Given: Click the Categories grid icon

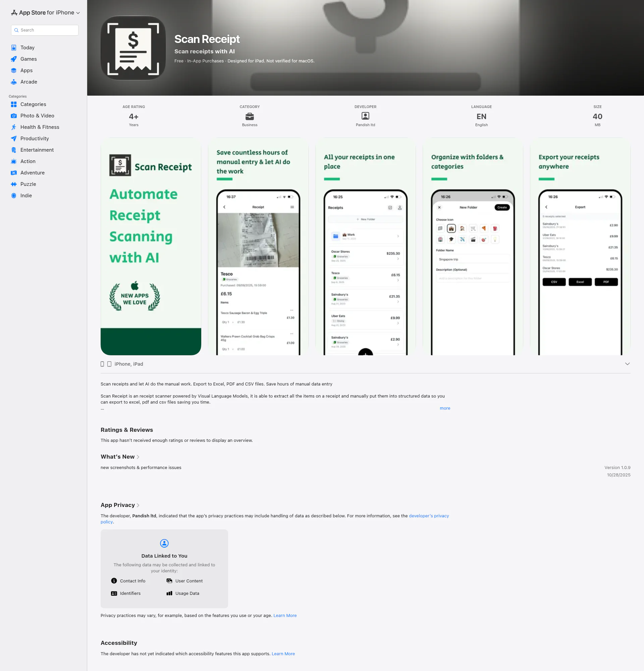Looking at the screenshot, I should tap(14, 104).
